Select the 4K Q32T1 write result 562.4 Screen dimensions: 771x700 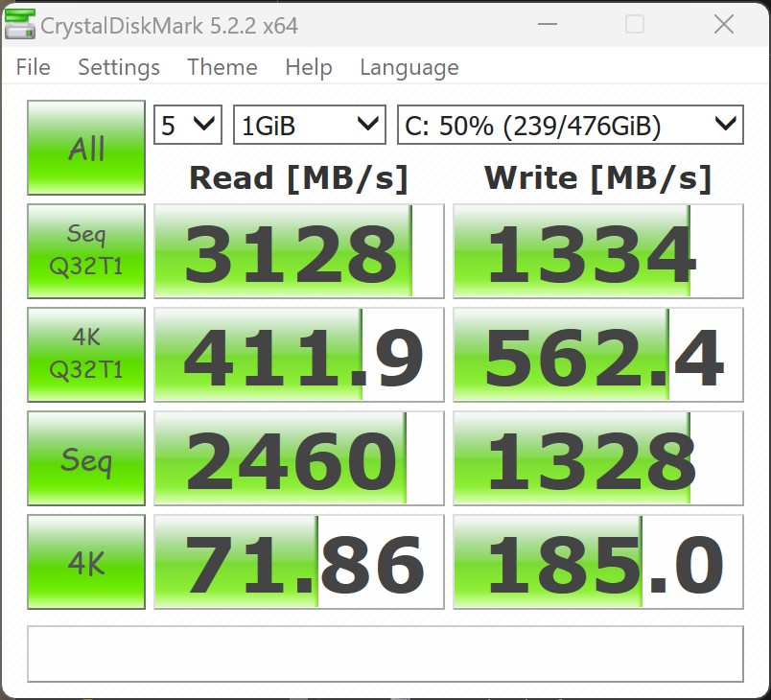tap(598, 355)
